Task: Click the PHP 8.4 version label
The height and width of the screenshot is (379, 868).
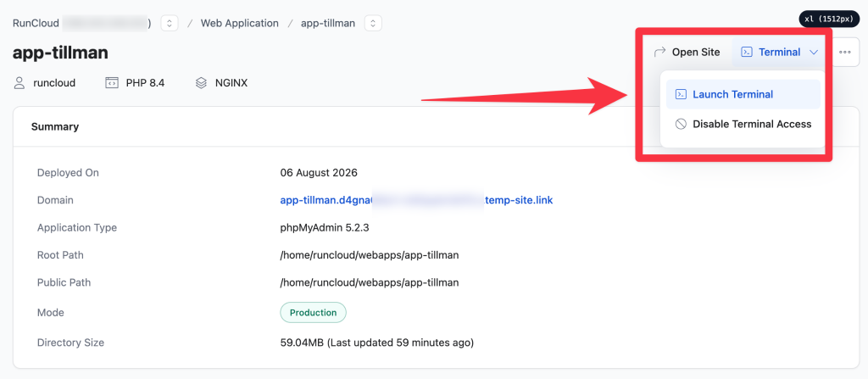Action: [145, 83]
